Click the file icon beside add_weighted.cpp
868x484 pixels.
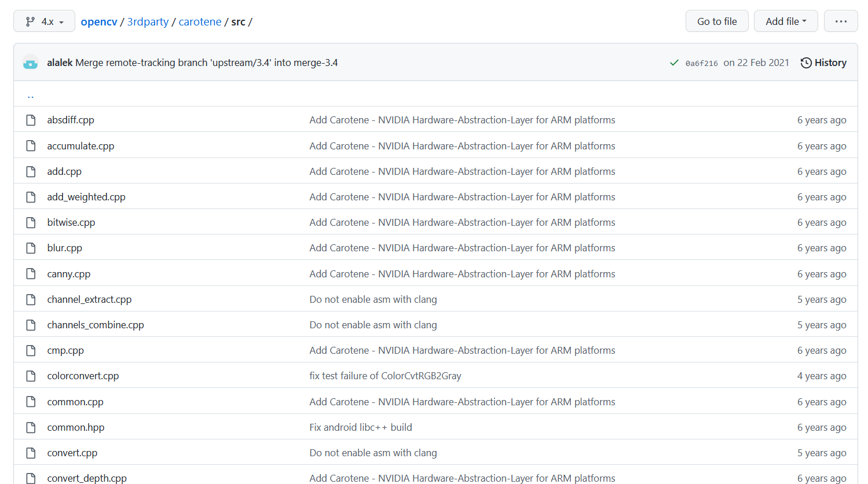[31, 197]
